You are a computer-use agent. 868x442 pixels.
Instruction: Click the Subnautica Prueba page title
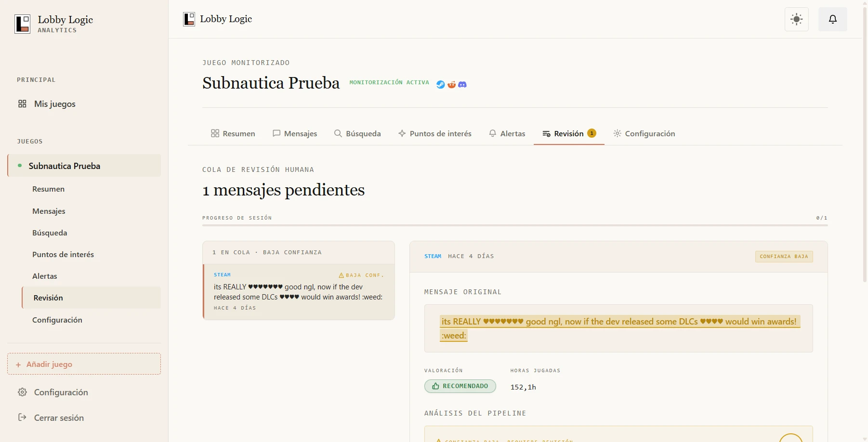pos(271,83)
